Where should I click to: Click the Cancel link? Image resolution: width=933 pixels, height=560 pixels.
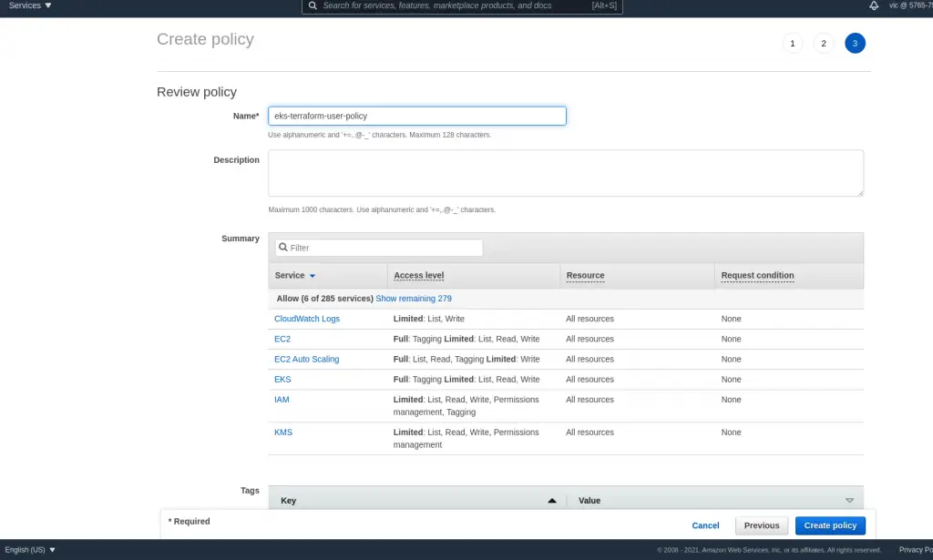[x=705, y=525]
